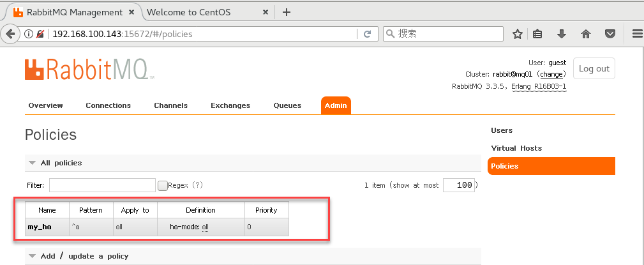644x265 pixels.
Task: Open a new tab with plus icon
Action: 287,12
